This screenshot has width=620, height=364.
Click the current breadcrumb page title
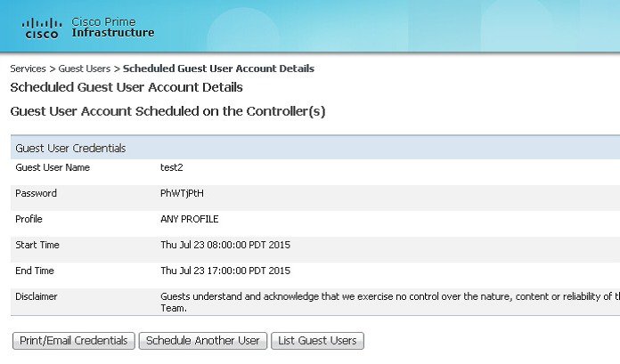pyautogui.click(x=218, y=69)
